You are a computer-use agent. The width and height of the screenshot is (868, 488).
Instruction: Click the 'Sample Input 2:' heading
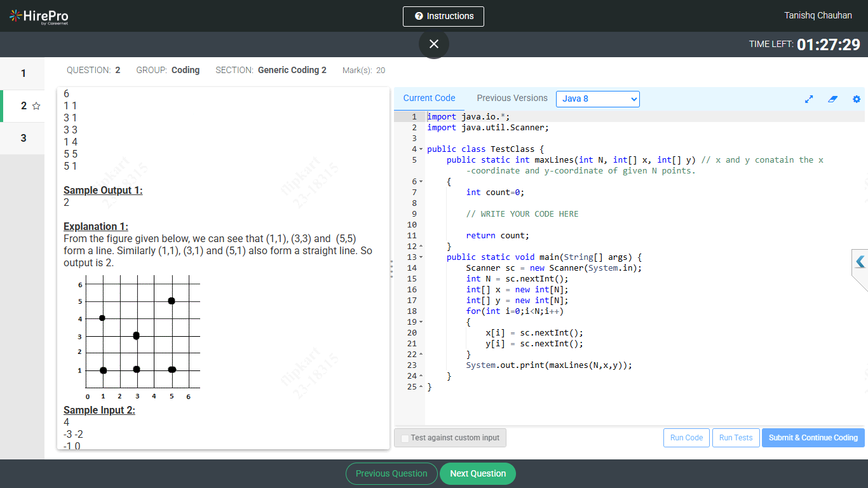point(99,410)
